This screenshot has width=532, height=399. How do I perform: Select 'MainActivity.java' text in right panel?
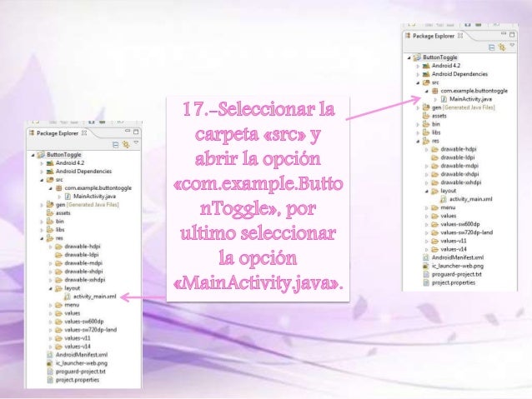pos(470,99)
